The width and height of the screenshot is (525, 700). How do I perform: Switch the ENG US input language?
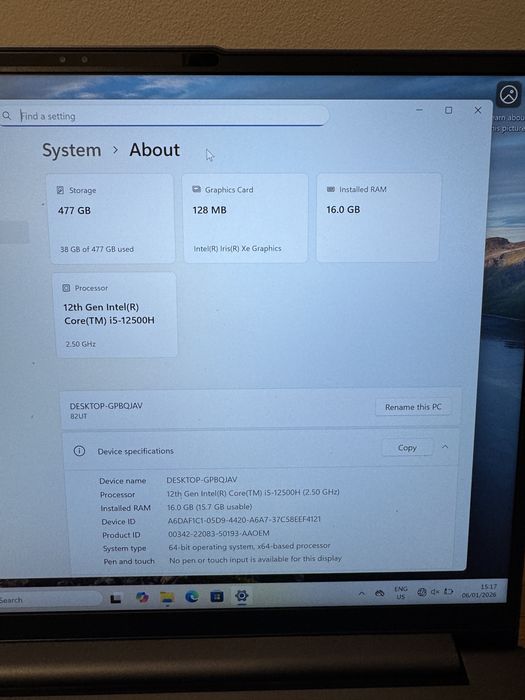click(401, 593)
